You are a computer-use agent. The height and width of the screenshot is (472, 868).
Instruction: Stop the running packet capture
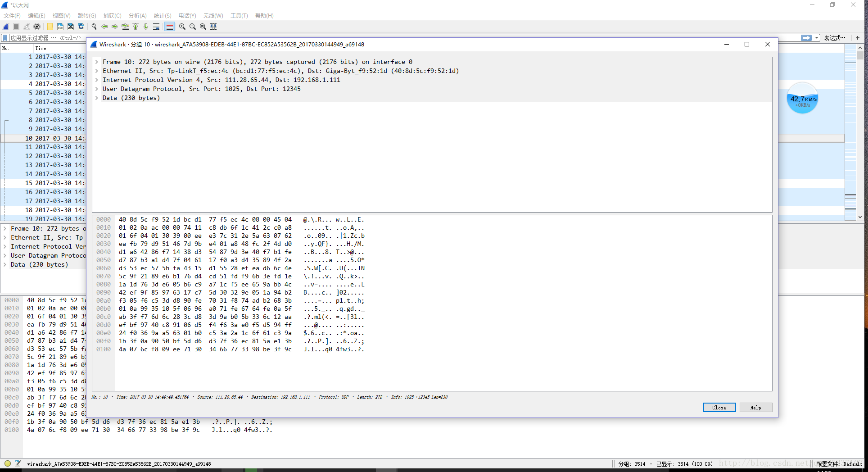coord(16,27)
